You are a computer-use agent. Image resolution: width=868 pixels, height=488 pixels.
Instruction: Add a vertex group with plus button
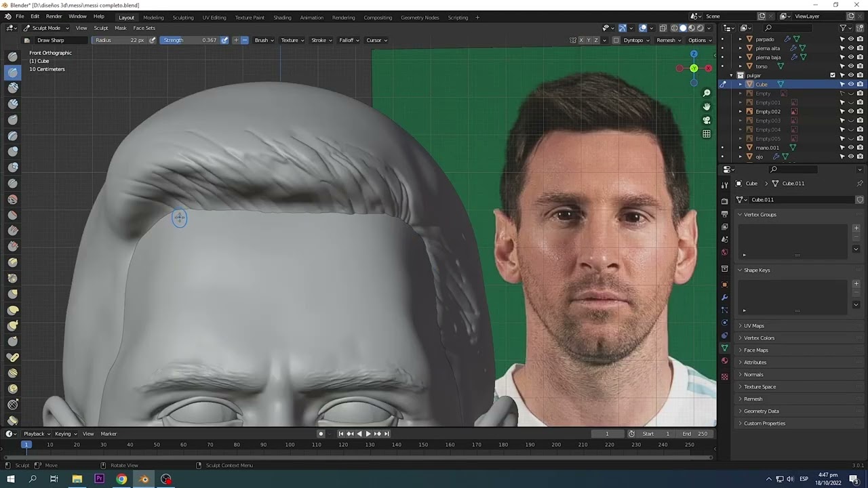tap(856, 228)
